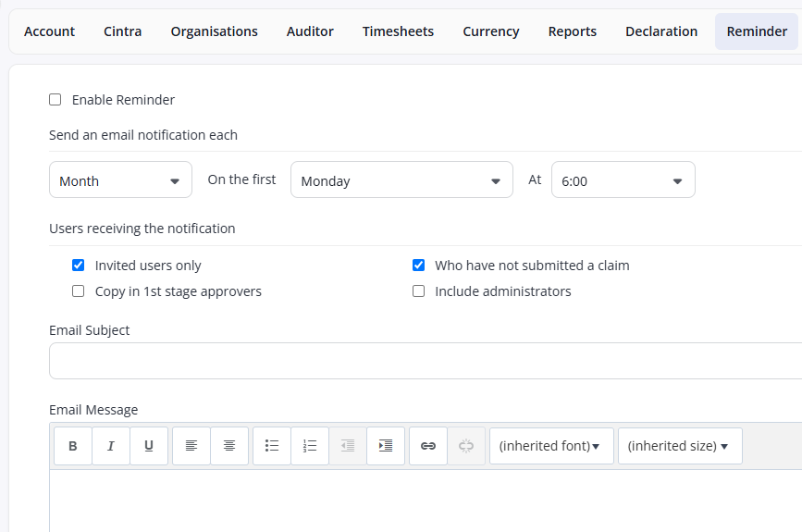Viewport: 802px width, 532px height.
Task: Click the 'Users receiving the notification' heading
Action: tap(142, 229)
